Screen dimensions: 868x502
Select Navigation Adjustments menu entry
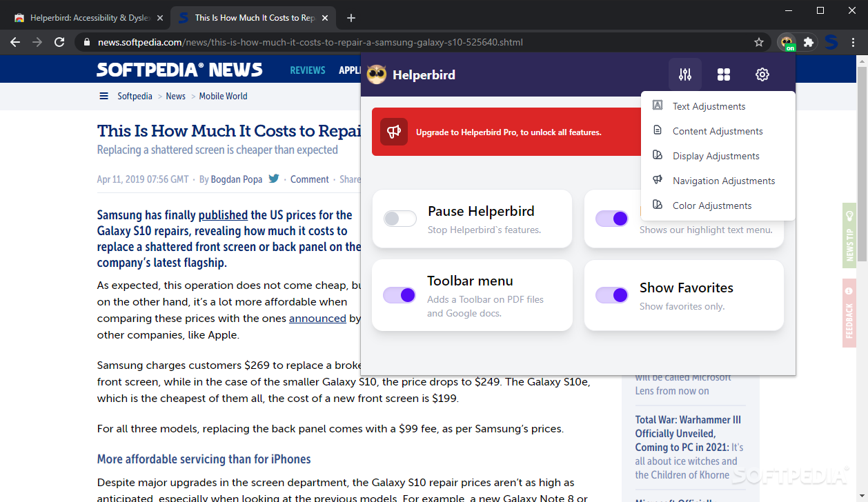(x=718, y=181)
